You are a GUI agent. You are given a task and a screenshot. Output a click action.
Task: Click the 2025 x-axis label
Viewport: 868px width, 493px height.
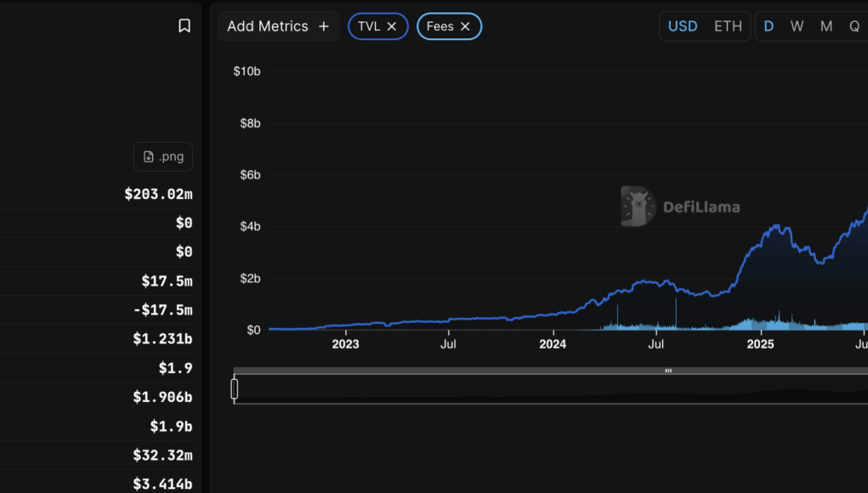pyautogui.click(x=760, y=344)
